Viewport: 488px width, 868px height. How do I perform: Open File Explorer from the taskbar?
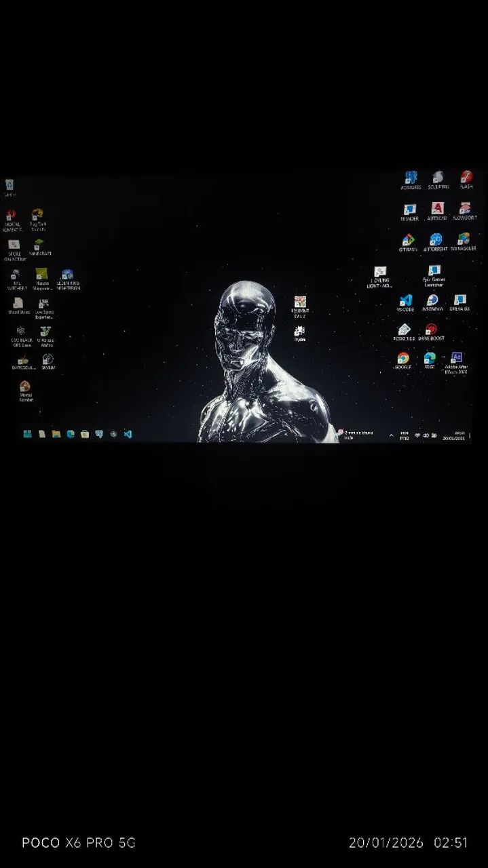(56, 434)
